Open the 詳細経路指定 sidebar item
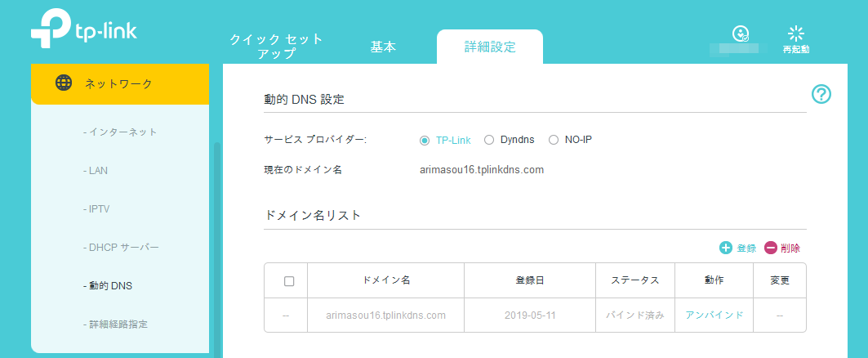 pos(115,324)
